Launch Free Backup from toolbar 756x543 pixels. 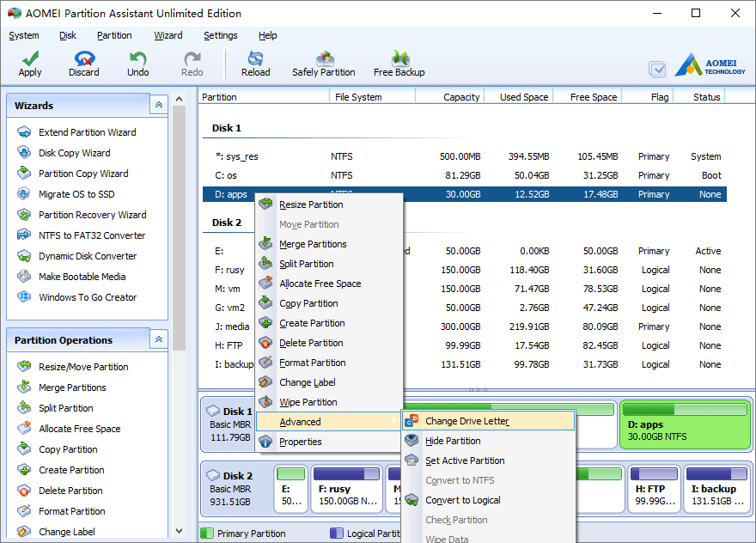399,64
